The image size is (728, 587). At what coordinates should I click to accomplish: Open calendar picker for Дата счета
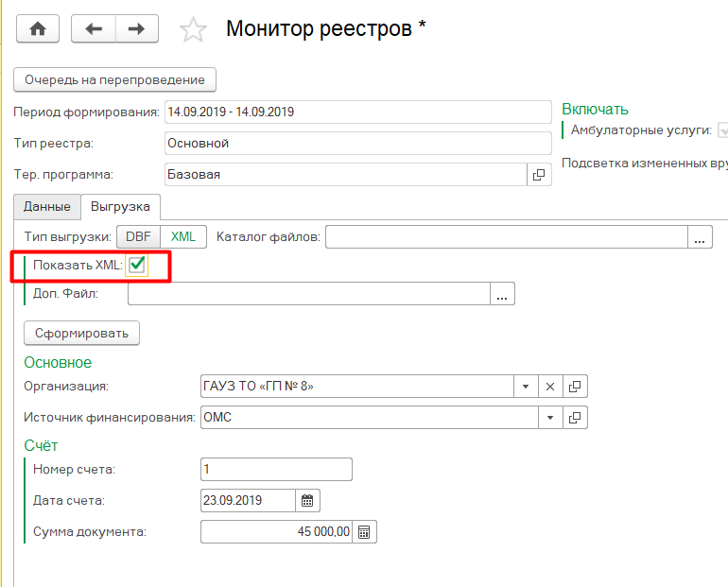tap(306, 500)
